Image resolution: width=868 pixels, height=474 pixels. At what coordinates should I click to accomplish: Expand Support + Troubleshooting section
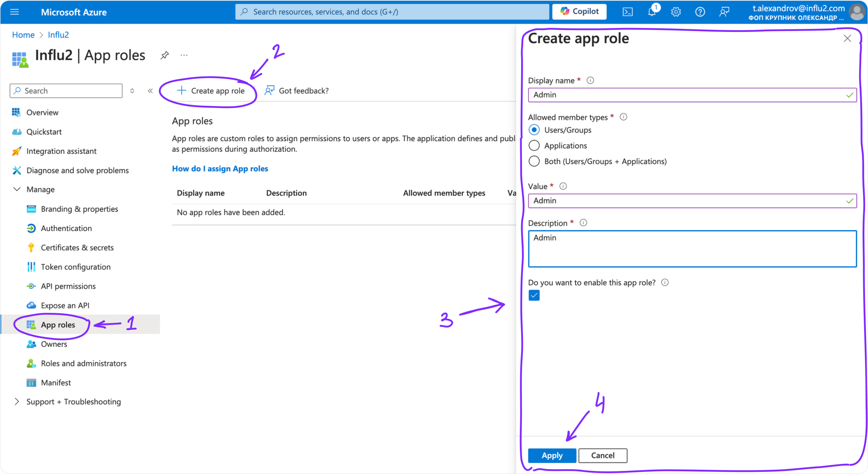[x=17, y=402]
